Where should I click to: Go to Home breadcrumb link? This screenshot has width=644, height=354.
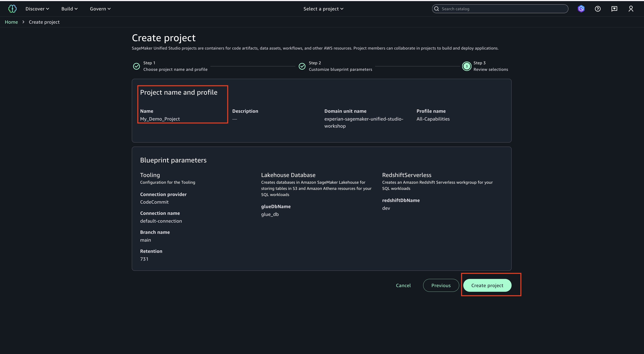point(11,22)
